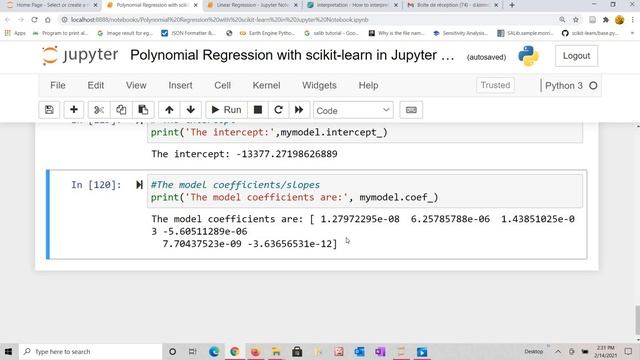The width and height of the screenshot is (640, 360).
Task: Go to browser home page
Action: pyautogui.click(x=48, y=20)
